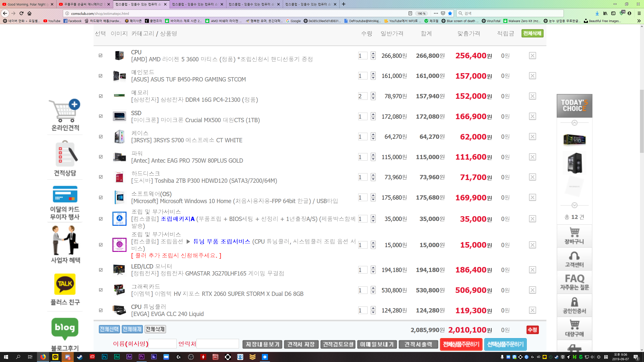Toggle the 그래픽카드 RTX 2060 checkbox

click(x=101, y=290)
